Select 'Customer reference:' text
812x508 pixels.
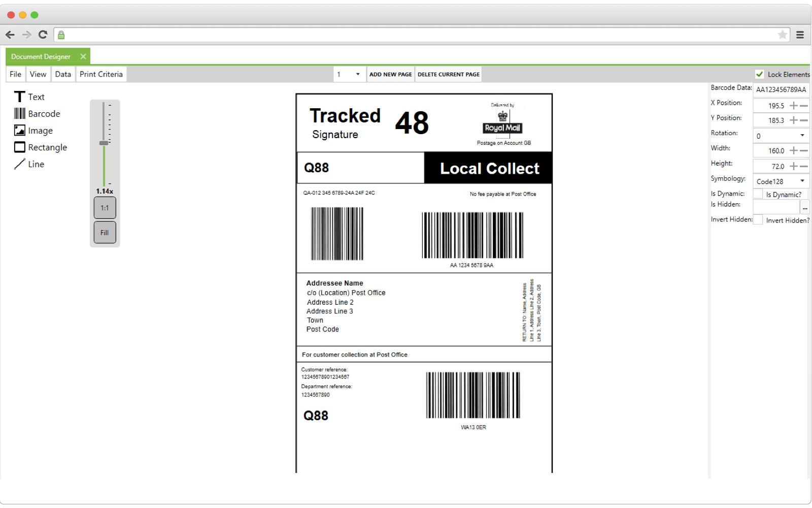(324, 369)
